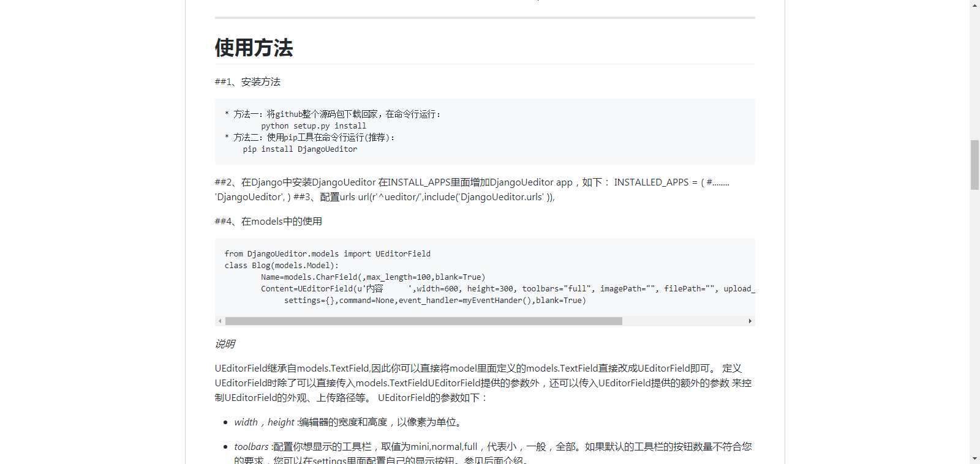Viewport: 980px width, 464px height.
Task: Click the bullet starting with width , height
Action: click(x=350, y=422)
